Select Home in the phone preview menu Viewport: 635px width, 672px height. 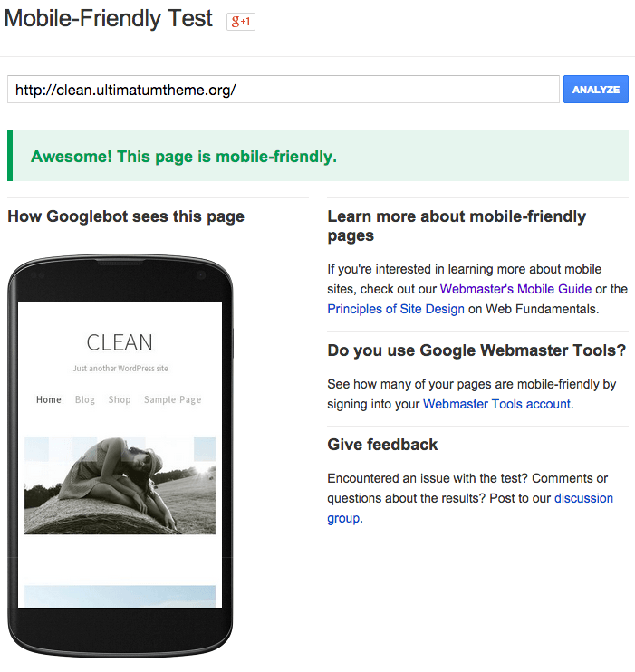pos(48,399)
